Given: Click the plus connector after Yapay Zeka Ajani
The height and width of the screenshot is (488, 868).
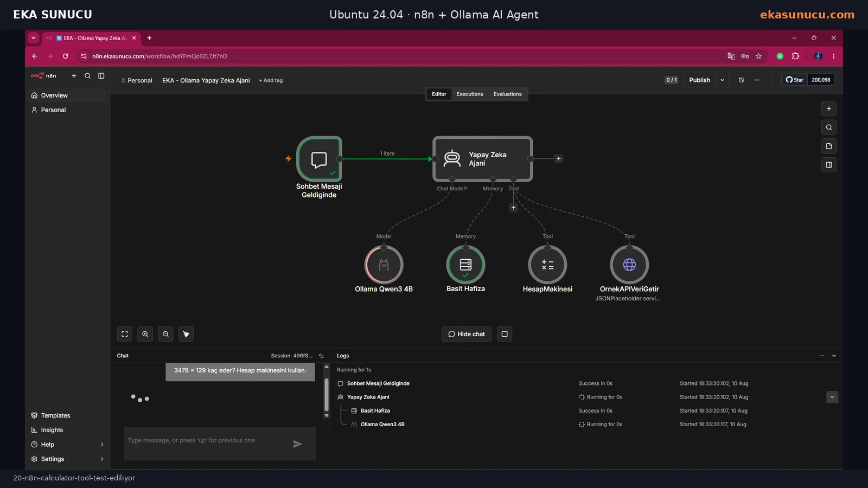Looking at the screenshot, I should tap(559, 159).
